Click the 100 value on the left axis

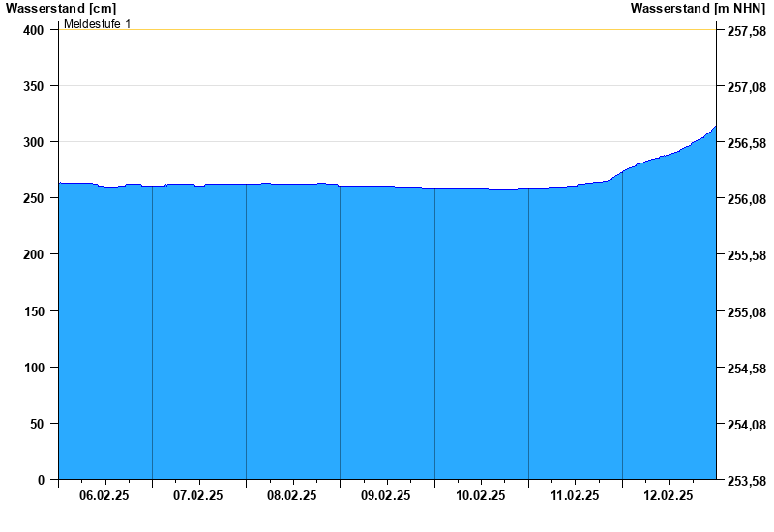tap(34, 368)
